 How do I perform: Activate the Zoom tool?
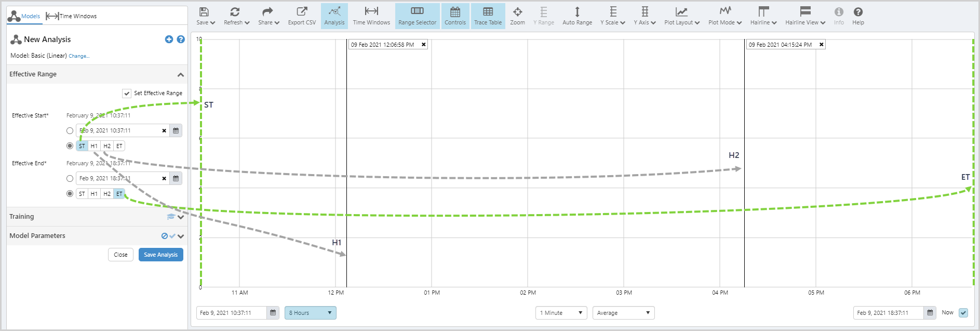pos(517,16)
